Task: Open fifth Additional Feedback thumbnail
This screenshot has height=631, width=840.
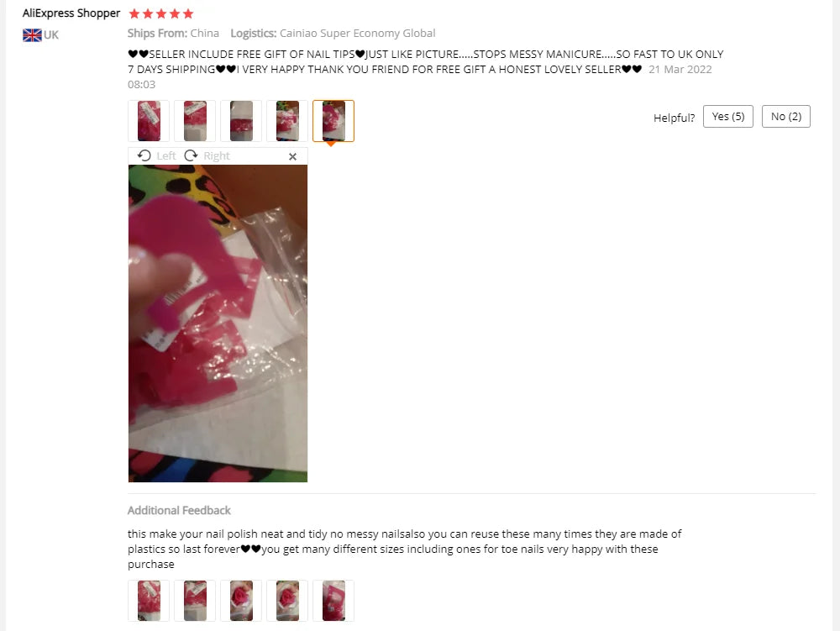Action: point(333,601)
